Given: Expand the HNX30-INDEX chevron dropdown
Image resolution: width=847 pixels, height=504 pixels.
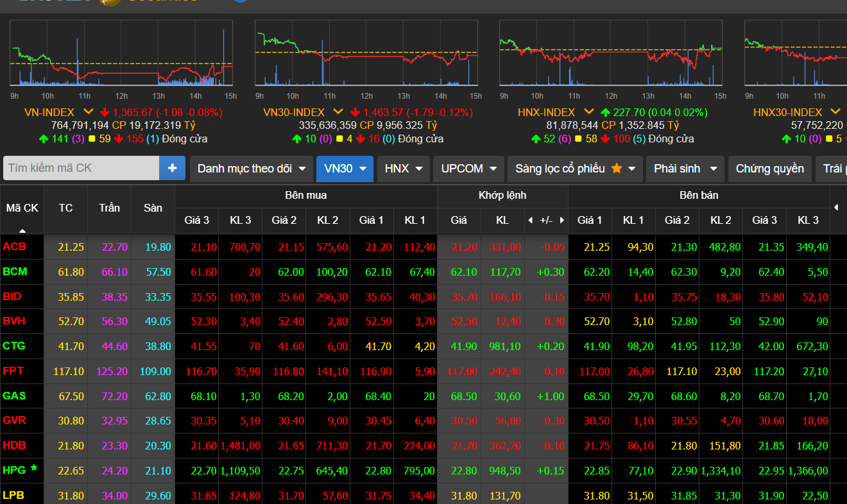Looking at the screenshot, I should point(835,112).
